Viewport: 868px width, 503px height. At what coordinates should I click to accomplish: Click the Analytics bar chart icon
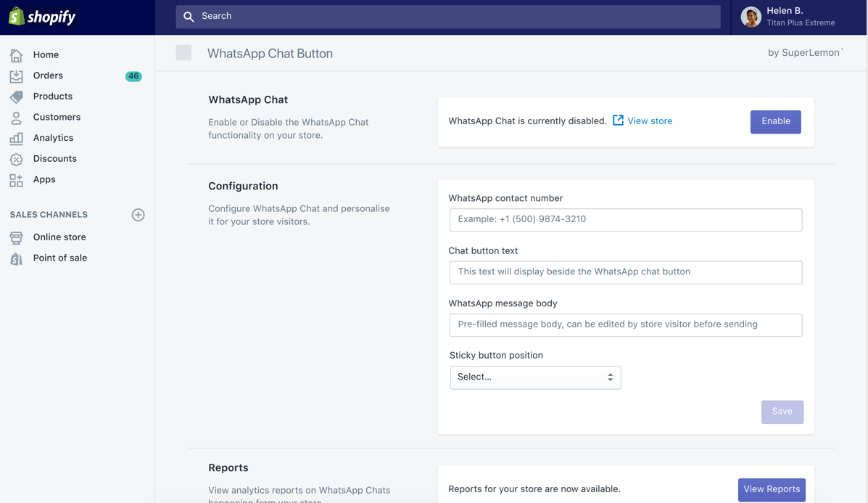click(x=16, y=138)
